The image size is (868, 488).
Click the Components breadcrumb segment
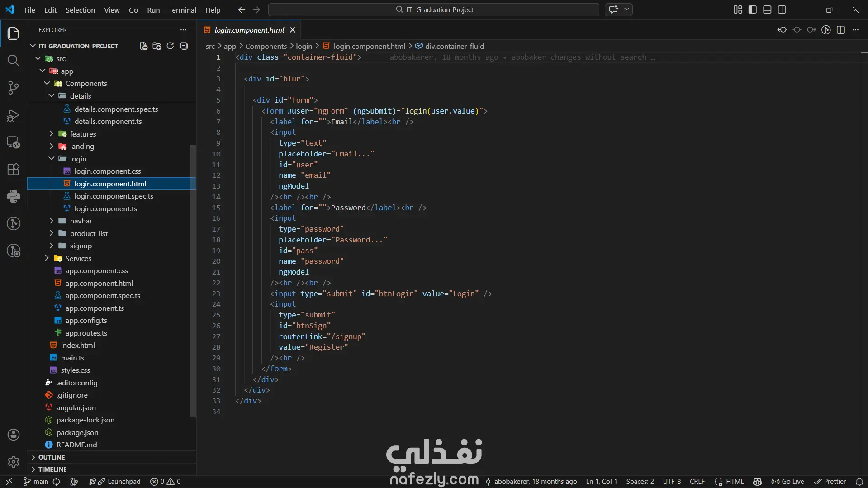tap(266, 46)
